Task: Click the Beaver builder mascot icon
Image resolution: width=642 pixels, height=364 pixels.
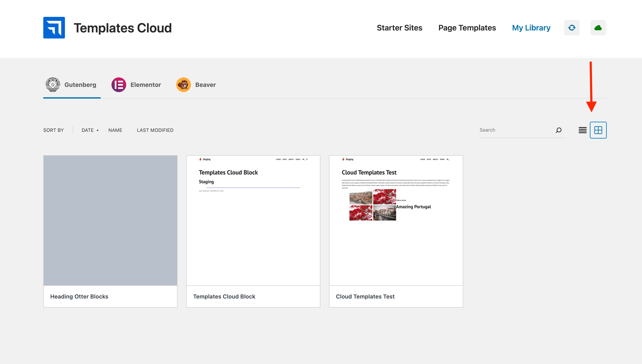Action: [x=184, y=85]
